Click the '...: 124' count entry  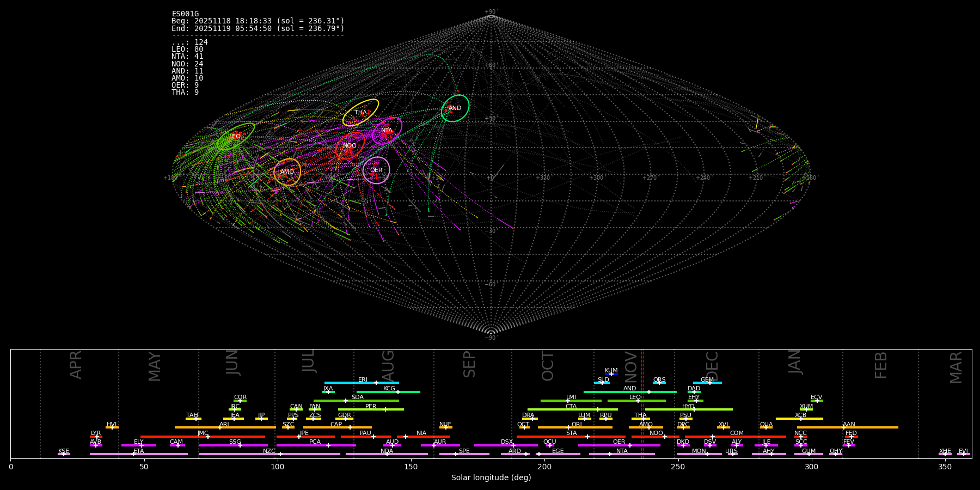point(189,42)
